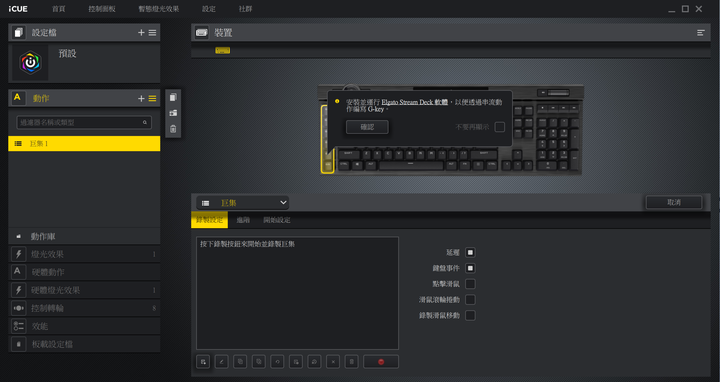Image resolution: width=720 pixels, height=382 pixels.
Task: Open the 動作庫 library header
Action: 84,236
